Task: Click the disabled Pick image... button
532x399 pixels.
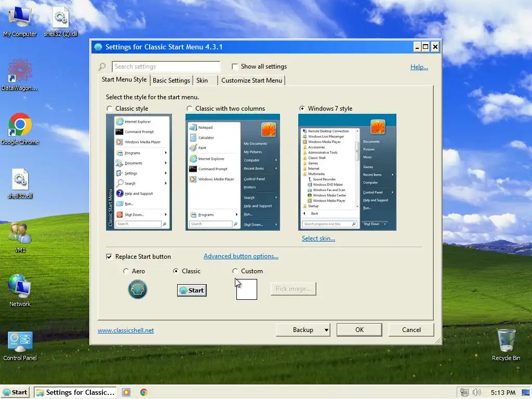Action: pos(293,289)
